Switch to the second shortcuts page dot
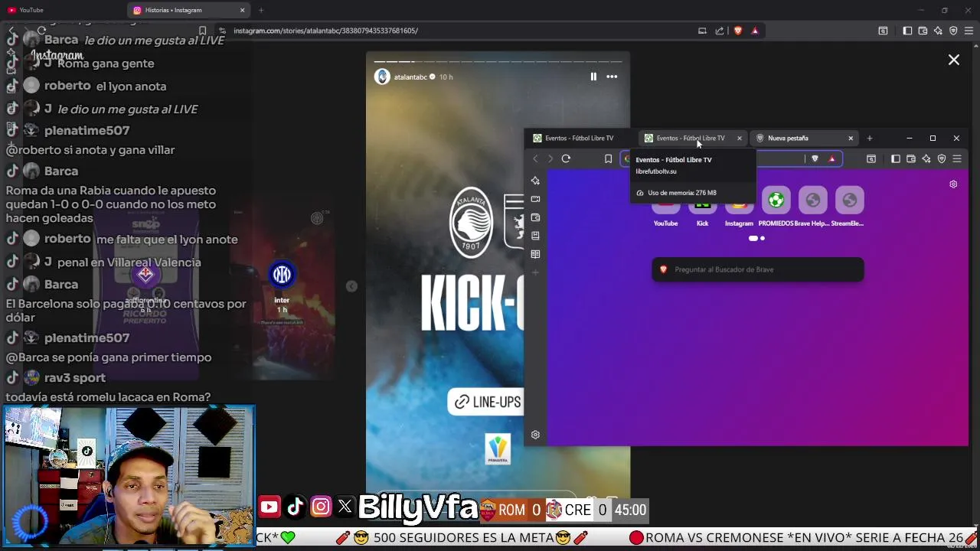Viewport: 980px width, 551px height. tap(763, 238)
